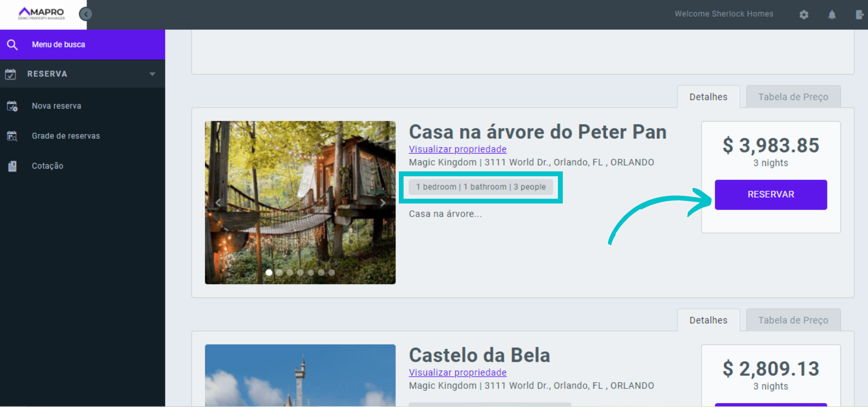This screenshot has width=868, height=407.
Task: Click the Cotação document icon
Action: (12, 166)
